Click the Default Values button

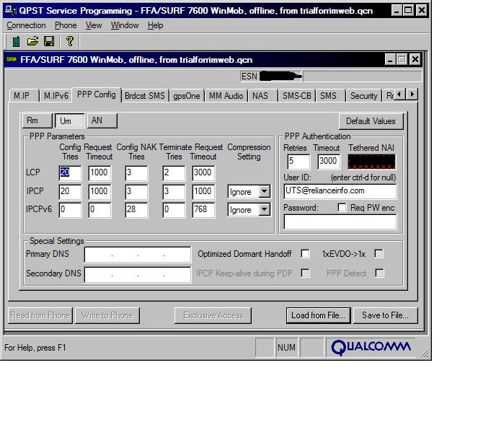[371, 121]
